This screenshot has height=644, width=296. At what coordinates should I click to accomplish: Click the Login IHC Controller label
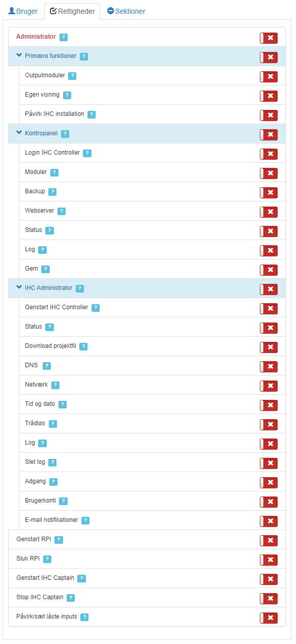[x=52, y=153]
